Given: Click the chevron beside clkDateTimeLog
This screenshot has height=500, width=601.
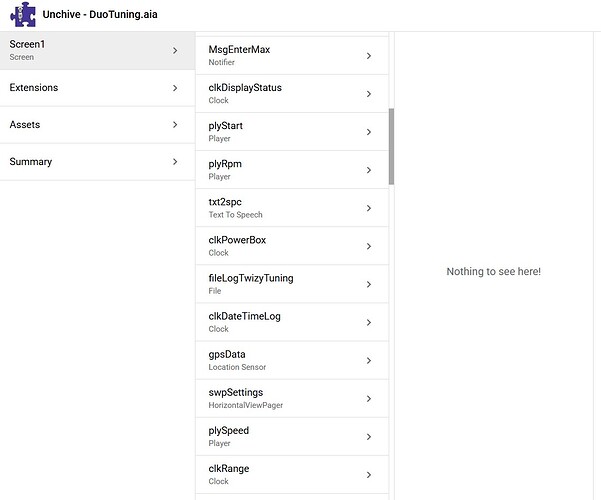Looking at the screenshot, I should (369, 322).
